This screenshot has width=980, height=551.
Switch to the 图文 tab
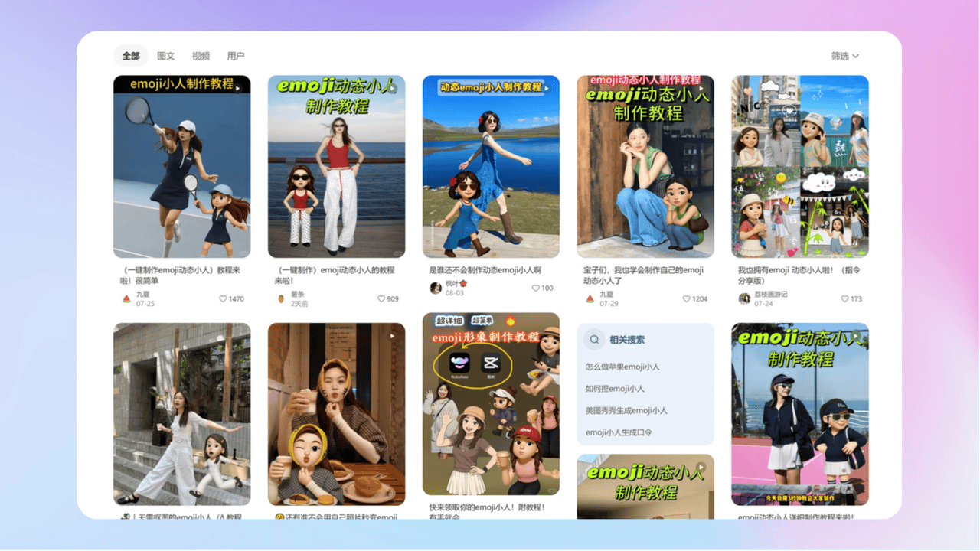(166, 56)
